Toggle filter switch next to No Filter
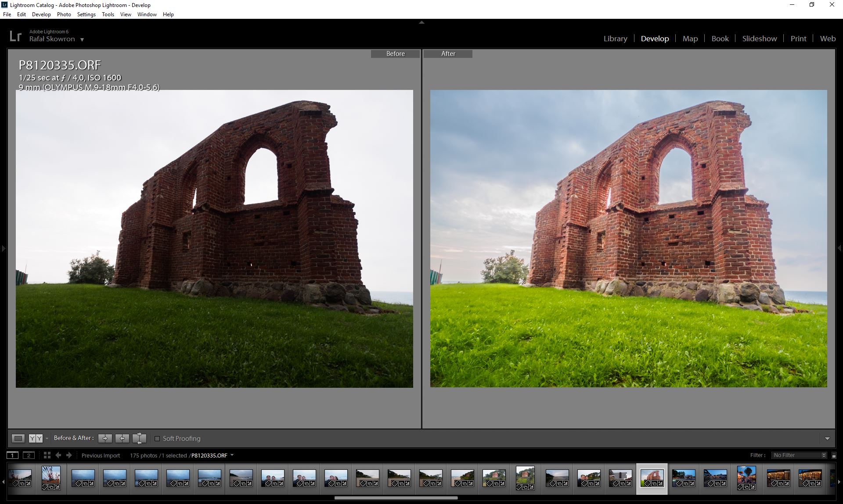843x504 pixels. (x=834, y=455)
